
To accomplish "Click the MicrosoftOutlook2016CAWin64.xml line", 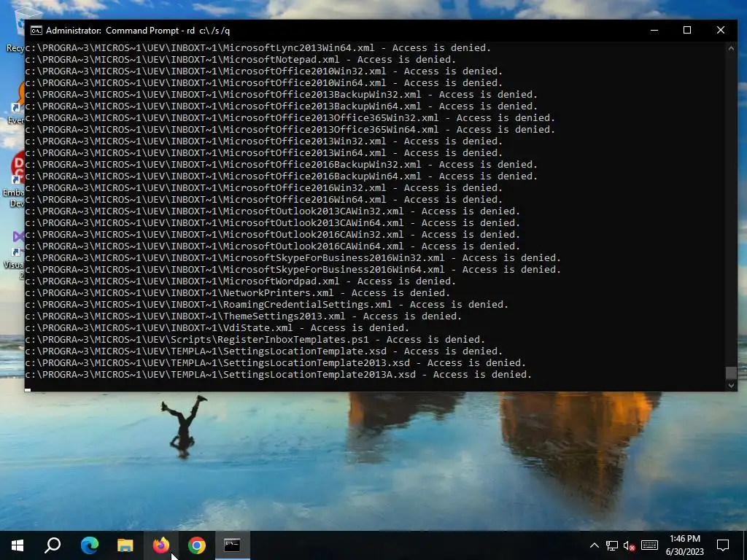I will click(273, 246).
